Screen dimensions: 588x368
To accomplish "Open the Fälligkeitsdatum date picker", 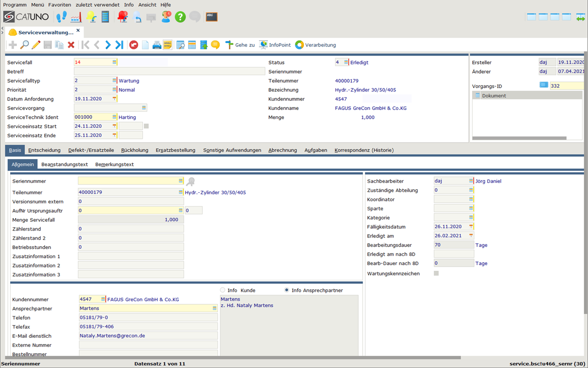I will pyautogui.click(x=471, y=227).
